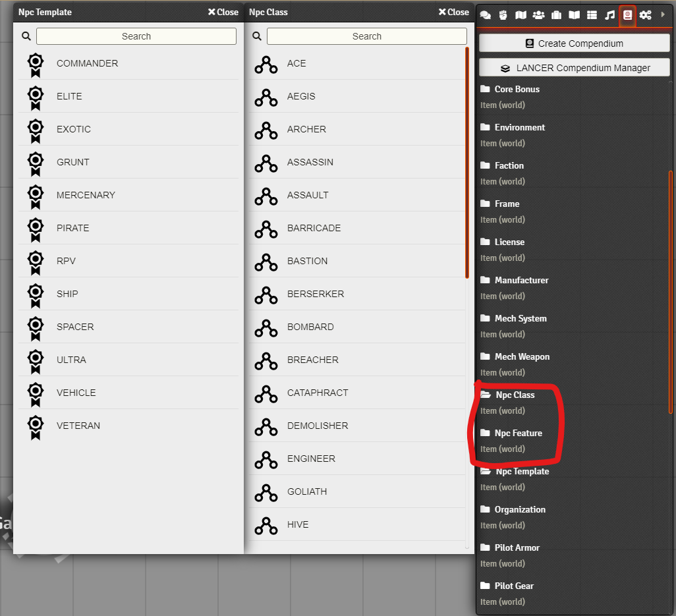676x616 pixels.
Task: Select the BREACHER class entry
Action: 357,360
